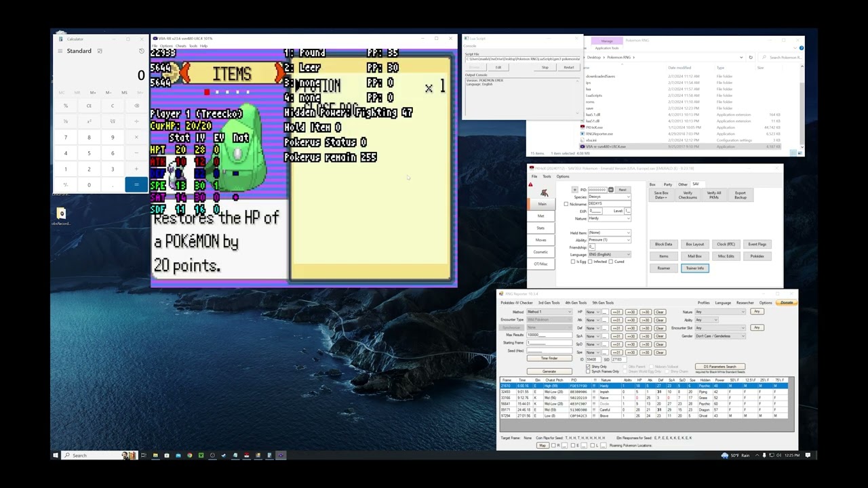Click the equals button in Calculator

[x=136, y=184]
